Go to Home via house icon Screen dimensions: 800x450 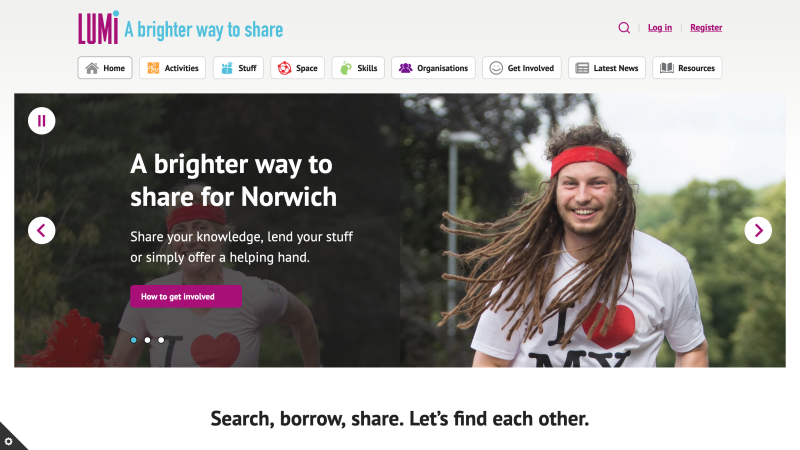[x=92, y=68]
